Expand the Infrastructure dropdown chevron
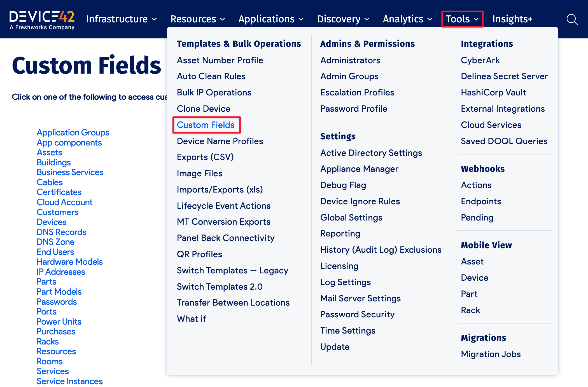The image size is (588, 387). [154, 20]
